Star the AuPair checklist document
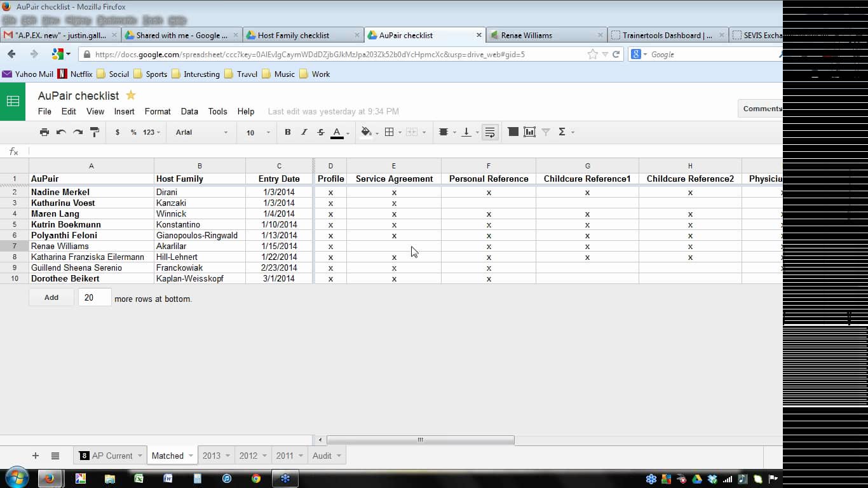 point(131,95)
